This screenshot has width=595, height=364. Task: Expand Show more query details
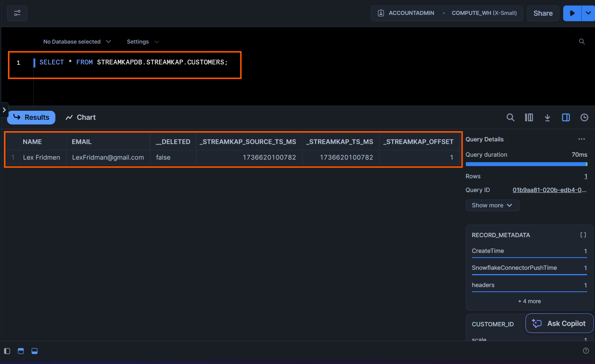[x=492, y=205]
